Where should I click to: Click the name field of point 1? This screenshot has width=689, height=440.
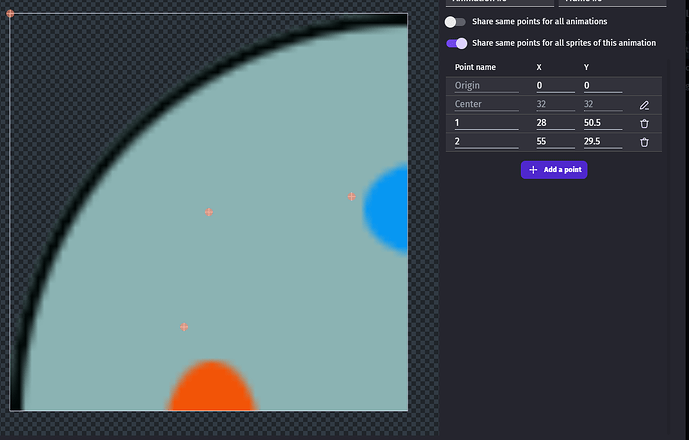click(486, 123)
